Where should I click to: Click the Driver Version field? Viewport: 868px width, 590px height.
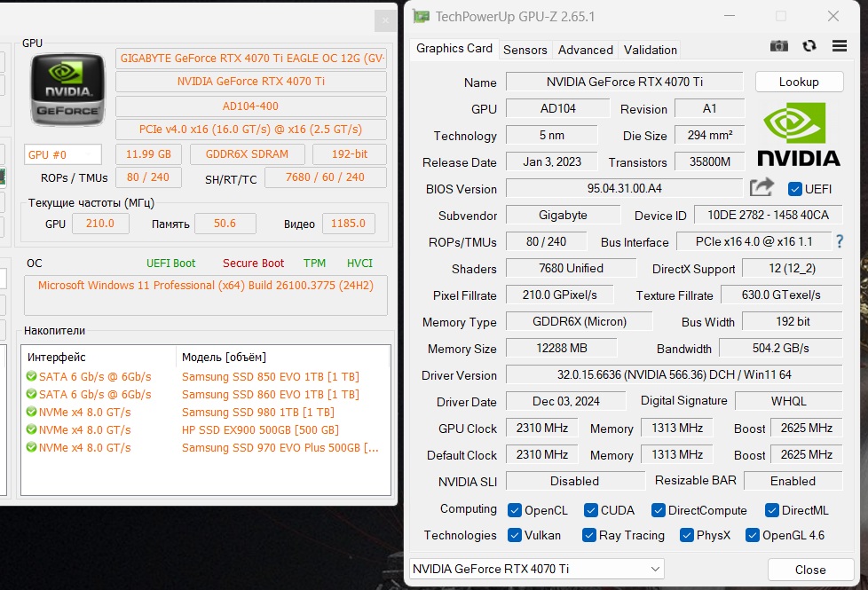click(675, 374)
